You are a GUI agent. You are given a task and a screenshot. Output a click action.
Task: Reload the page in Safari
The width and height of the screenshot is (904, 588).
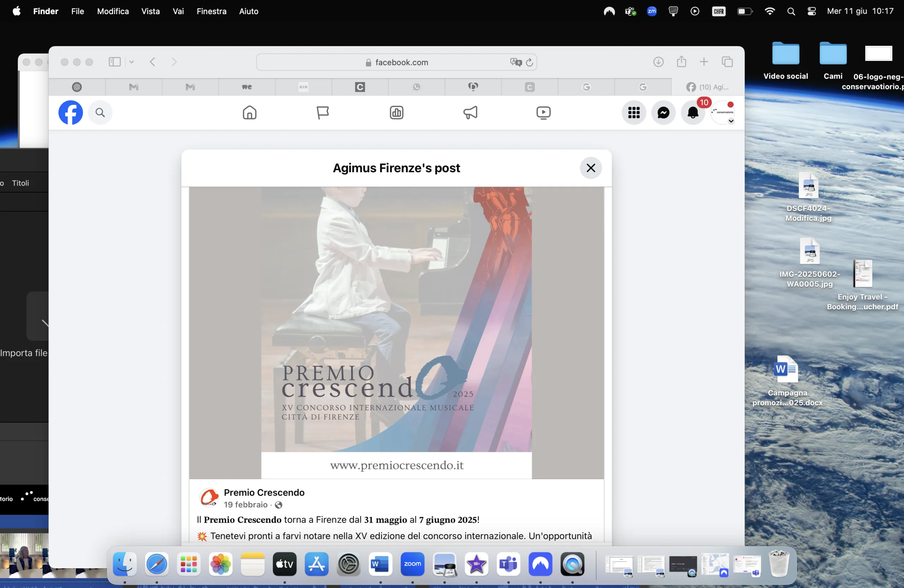[529, 62]
